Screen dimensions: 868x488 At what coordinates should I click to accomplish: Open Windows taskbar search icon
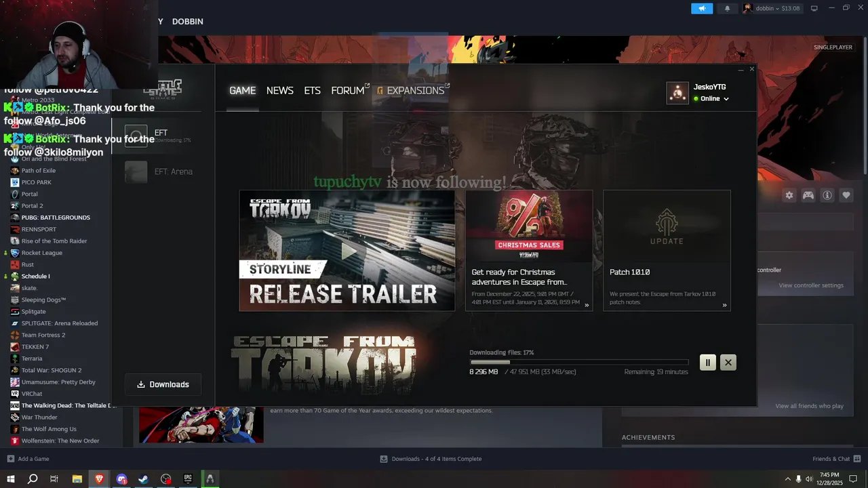pos(33,479)
